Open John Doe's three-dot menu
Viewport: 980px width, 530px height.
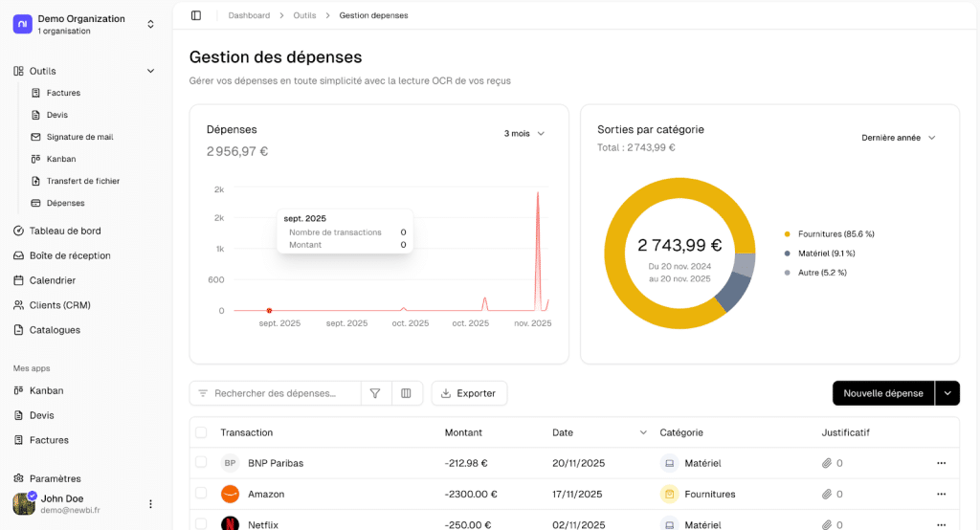coord(150,504)
